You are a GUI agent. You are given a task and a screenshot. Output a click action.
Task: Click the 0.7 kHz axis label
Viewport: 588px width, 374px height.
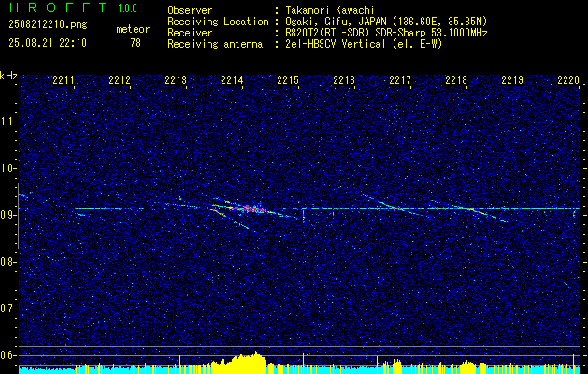click(x=7, y=309)
